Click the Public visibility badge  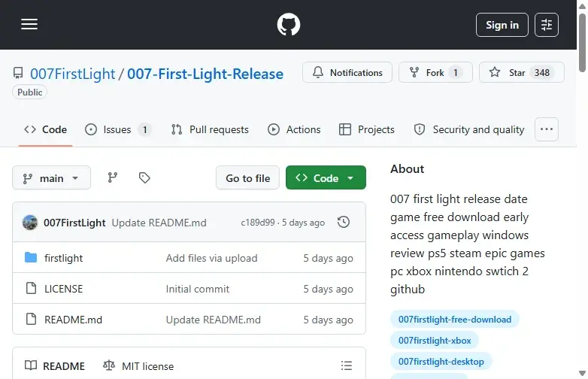(x=29, y=92)
